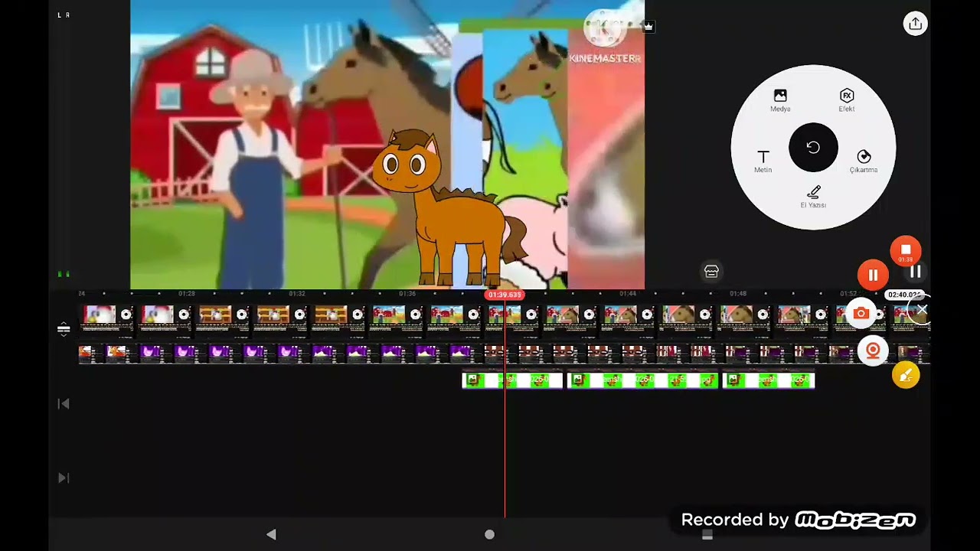980x551 pixels.
Task: Open the export and share icon
Action: (x=915, y=24)
